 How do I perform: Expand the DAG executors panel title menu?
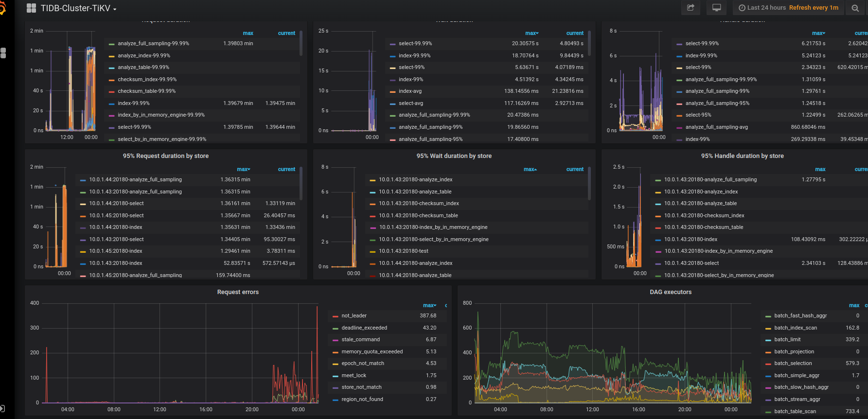coord(670,292)
